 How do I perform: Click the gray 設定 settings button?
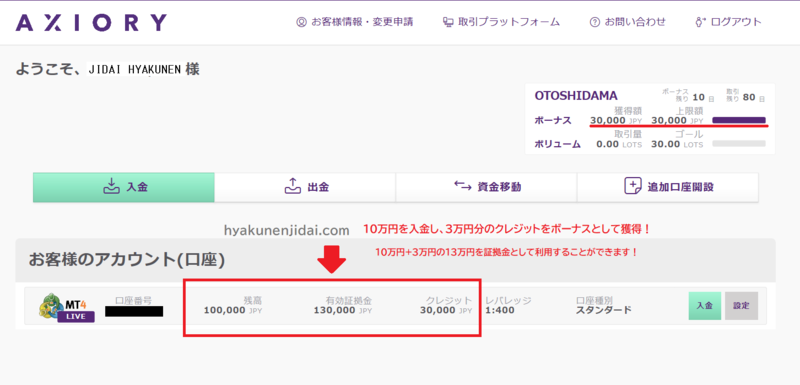741,306
